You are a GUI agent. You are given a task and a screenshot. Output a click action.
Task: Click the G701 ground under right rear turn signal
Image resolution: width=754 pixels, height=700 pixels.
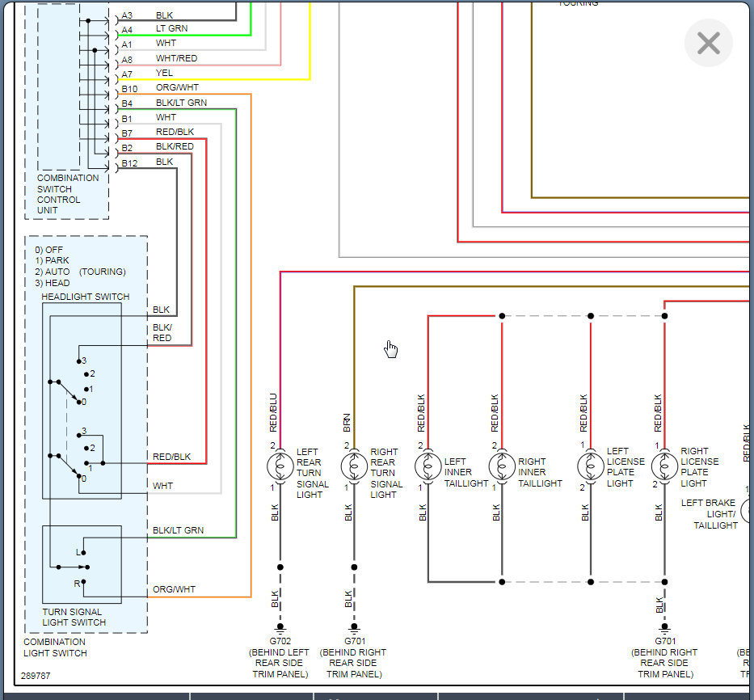pos(353,628)
